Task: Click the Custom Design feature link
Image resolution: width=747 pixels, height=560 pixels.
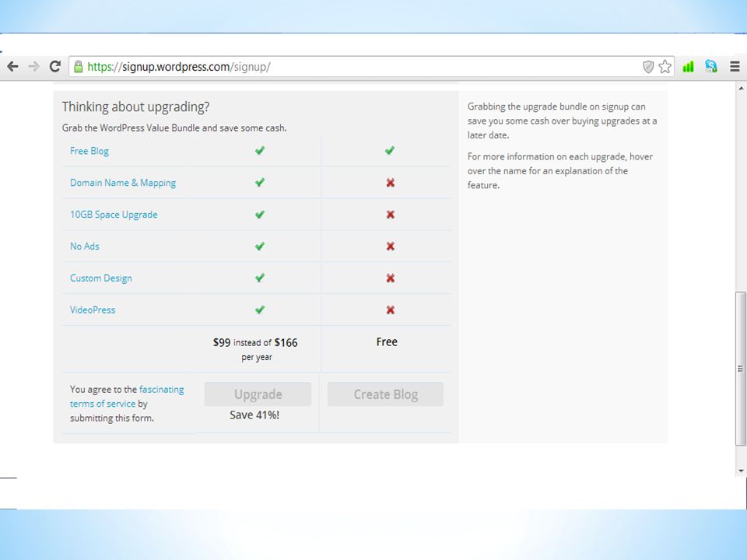Action: 101,278
